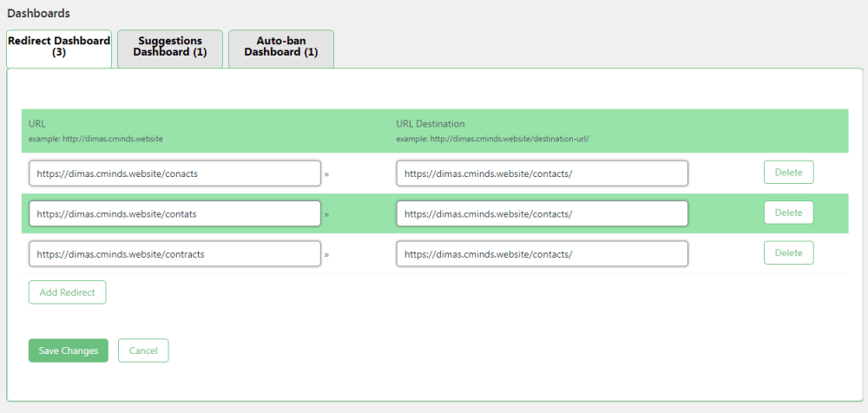Focus the URL field containing 'contats'
The width and height of the screenshot is (868, 413).
coord(174,213)
